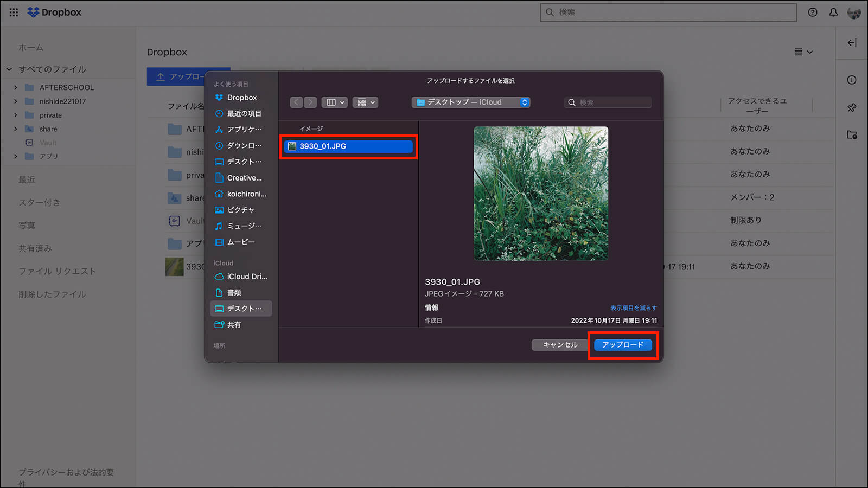Expand nishide221017 folder in tree
Viewport: 868px width, 488px height.
coord(16,101)
